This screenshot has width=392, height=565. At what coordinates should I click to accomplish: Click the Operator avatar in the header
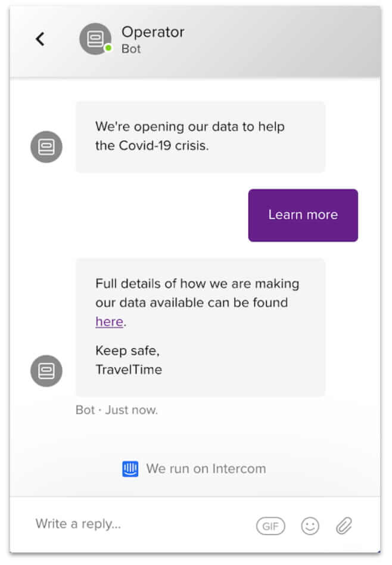(x=95, y=39)
